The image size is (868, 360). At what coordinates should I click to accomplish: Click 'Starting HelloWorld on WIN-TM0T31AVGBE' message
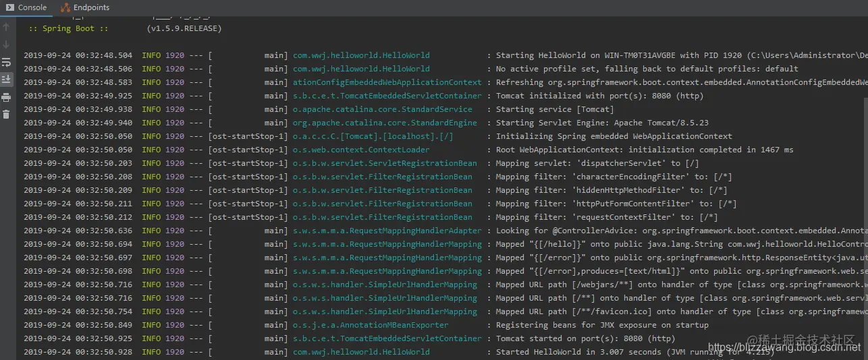[682, 55]
